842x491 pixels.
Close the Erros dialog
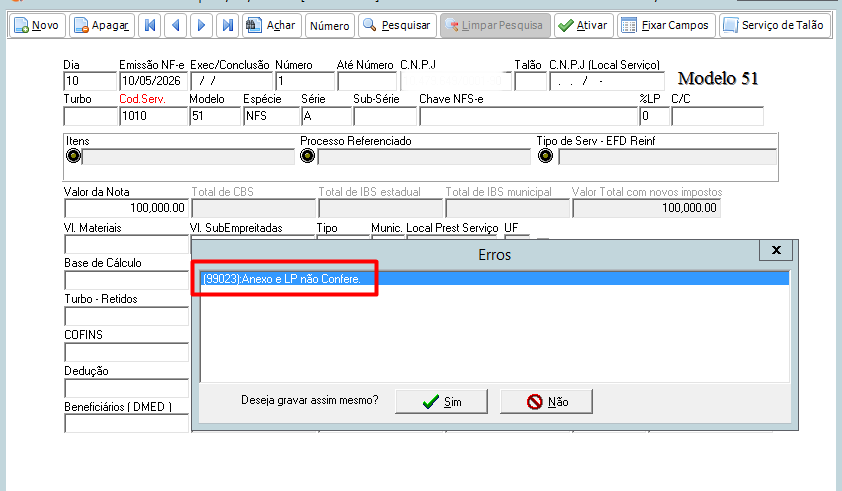tap(776, 250)
